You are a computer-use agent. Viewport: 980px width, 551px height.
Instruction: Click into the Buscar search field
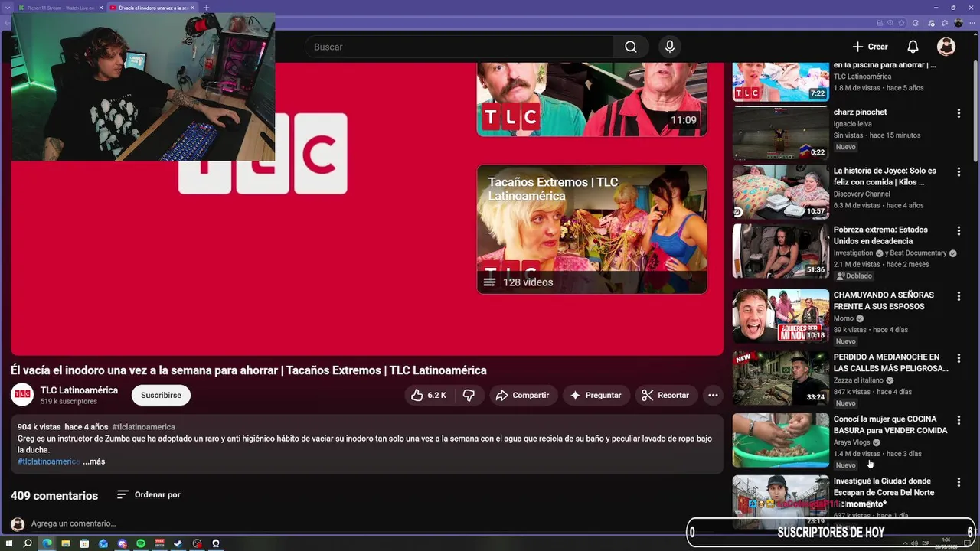tap(459, 47)
